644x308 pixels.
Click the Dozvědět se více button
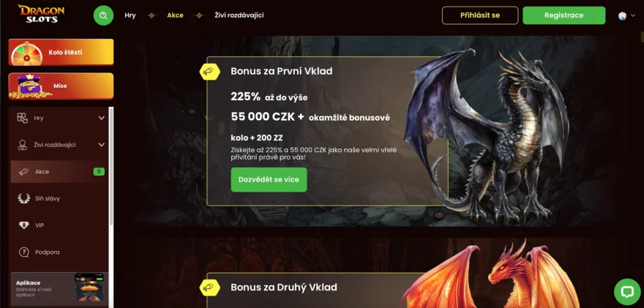(269, 179)
